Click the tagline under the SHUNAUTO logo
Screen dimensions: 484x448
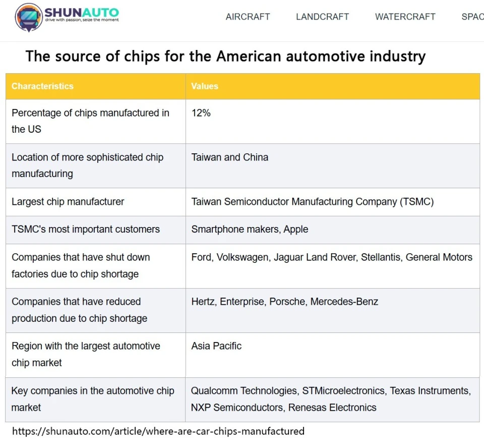pos(82,20)
